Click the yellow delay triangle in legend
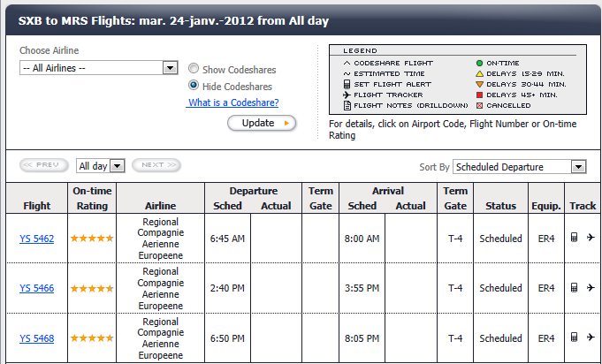The height and width of the screenshot is (364, 602). [x=479, y=73]
